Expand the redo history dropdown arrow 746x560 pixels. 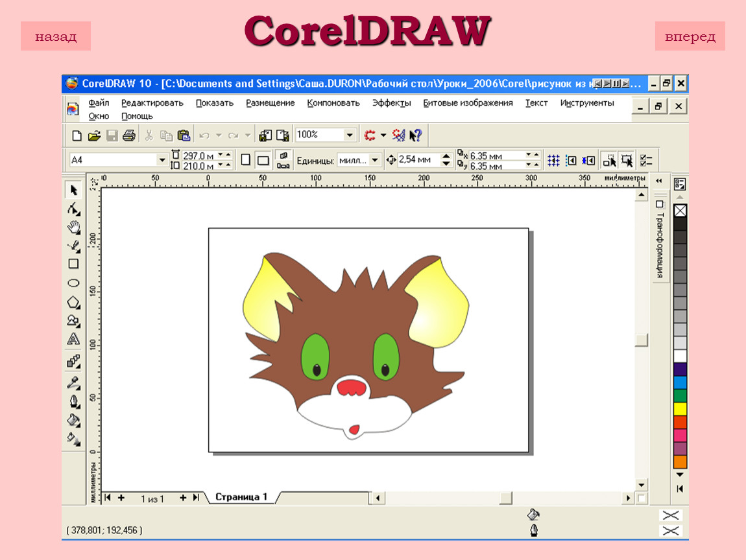(x=248, y=135)
